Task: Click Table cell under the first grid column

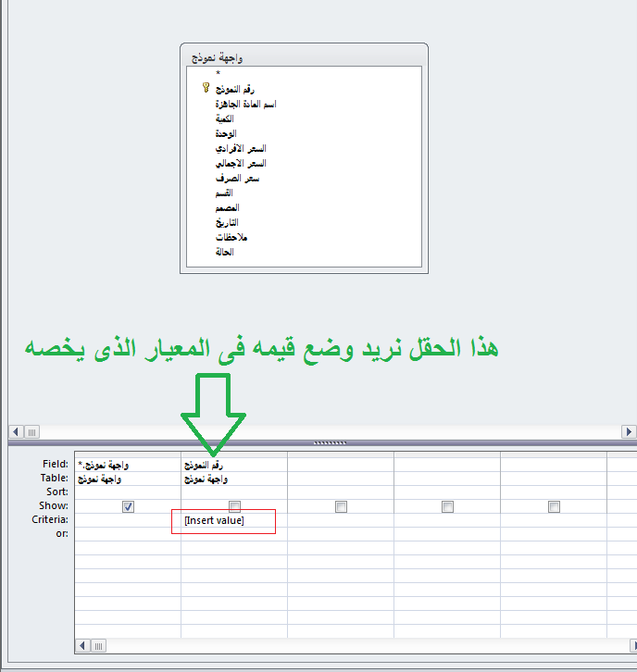Action: [x=128, y=479]
